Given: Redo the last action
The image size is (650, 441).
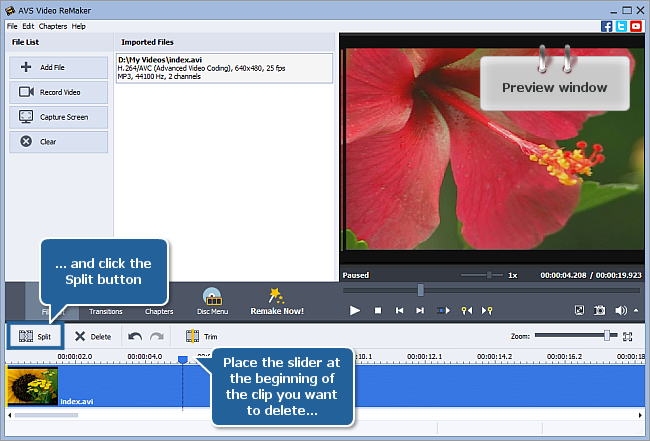Looking at the screenshot, I should 157,336.
